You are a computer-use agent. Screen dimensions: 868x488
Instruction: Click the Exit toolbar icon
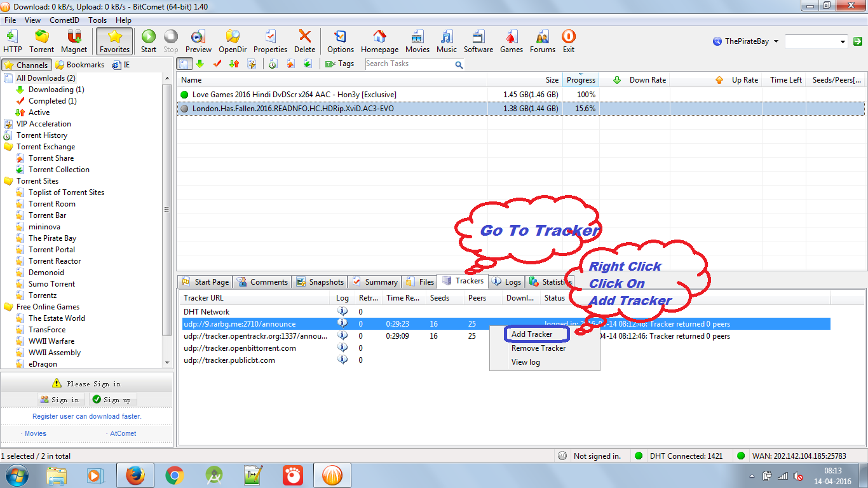(x=569, y=41)
